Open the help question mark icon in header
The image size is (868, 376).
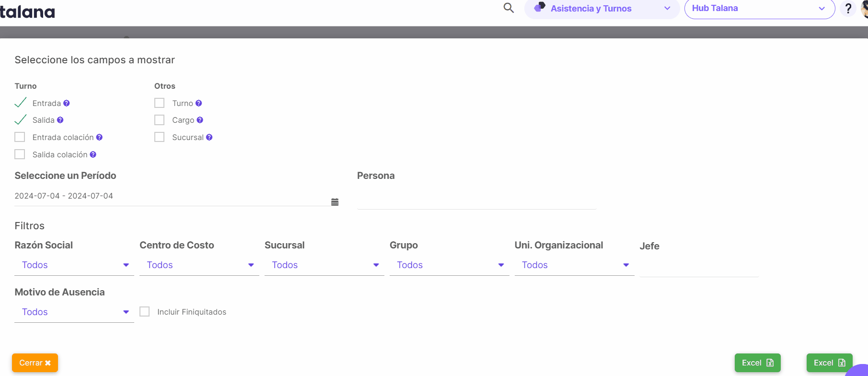point(848,9)
